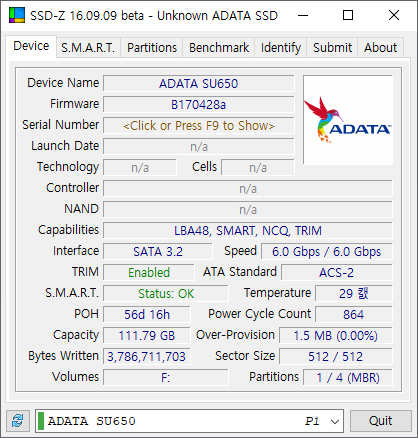Image resolution: width=418 pixels, height=438 pixels.
Task: Click the 6.0 Gbps / 6.0 Gbps speed value
Action: 327,252
